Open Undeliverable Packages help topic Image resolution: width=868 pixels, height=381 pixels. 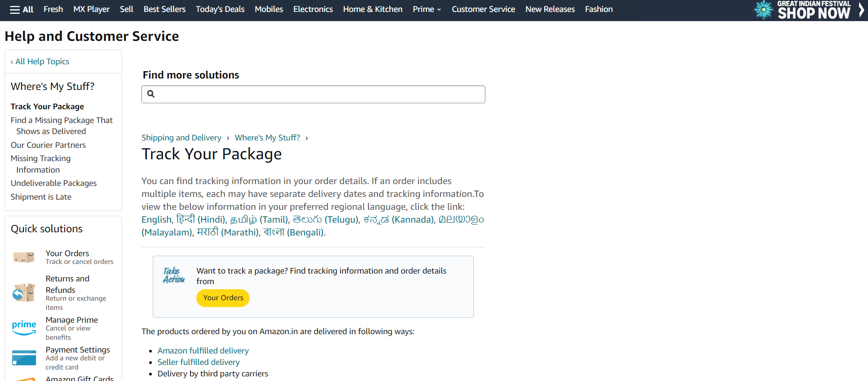coord(54,183)
